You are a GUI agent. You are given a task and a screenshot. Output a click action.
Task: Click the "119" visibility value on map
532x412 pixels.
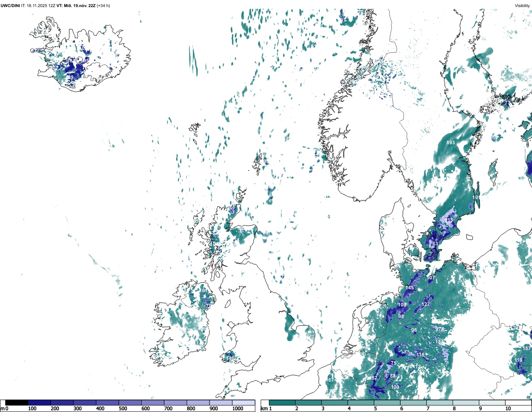pos(519,360)
